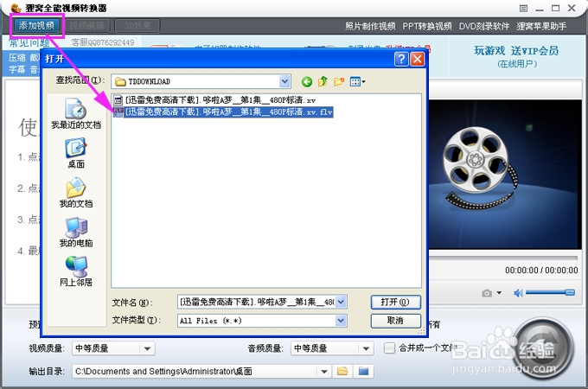588x389 pixels.
Task: Click the video playback progress bar
Action: click(x=503, y=258)
